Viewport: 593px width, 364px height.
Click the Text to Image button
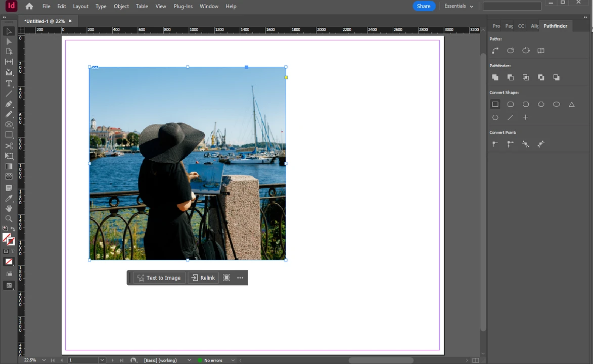[159, 278]
